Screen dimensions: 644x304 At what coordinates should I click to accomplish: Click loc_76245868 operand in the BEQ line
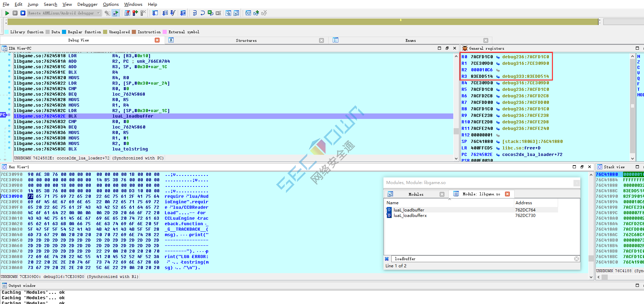pos(129,94)
